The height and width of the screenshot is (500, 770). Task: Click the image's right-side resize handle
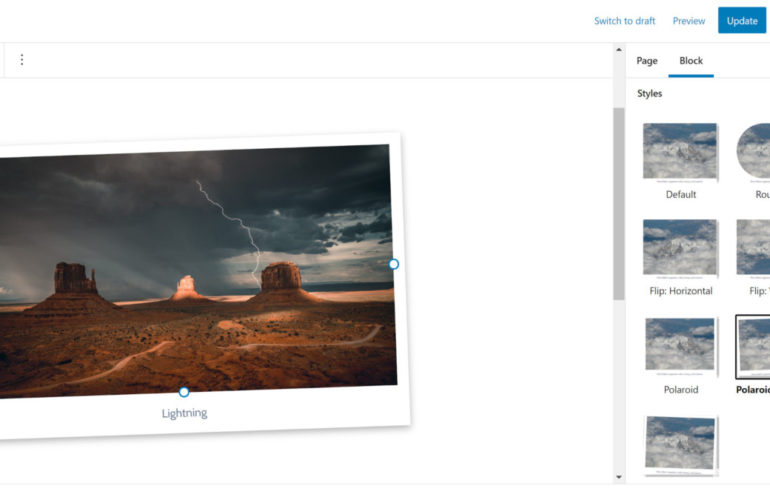click(x=393, y=264)
